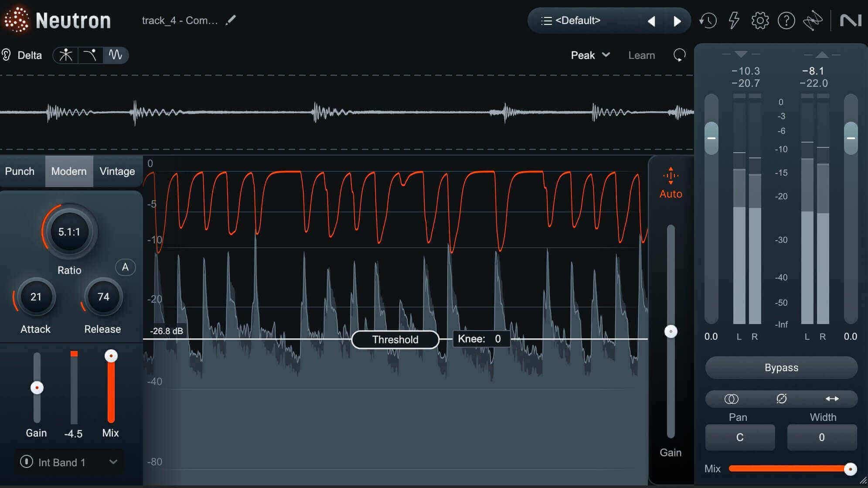Click the input RMS reading -20.7

pyautogui.click(x=746, y=83)
